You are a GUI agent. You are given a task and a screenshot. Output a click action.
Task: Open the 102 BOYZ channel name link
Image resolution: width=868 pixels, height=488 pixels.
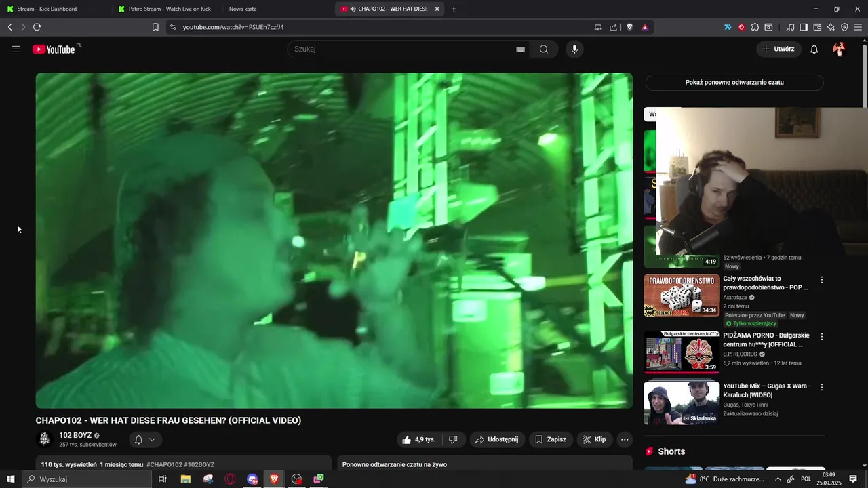click(x=75, y=436)
